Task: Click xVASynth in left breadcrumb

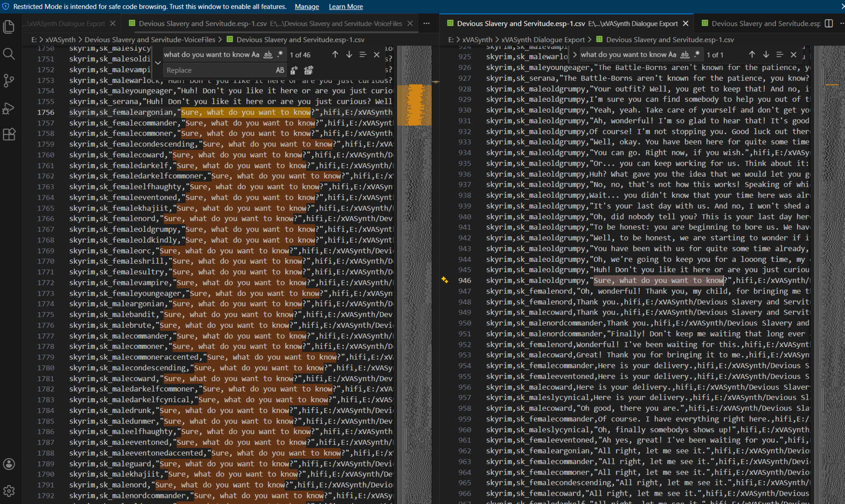Action: (60, 40)
